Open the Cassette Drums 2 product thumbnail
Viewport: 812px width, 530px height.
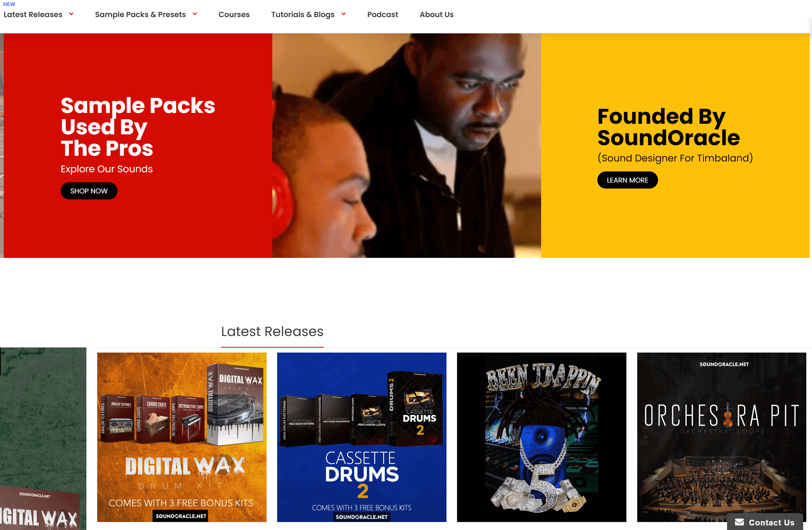362,437
